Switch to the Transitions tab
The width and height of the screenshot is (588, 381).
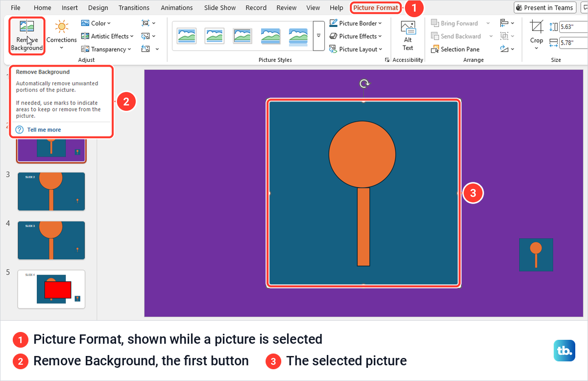point(134,8)
